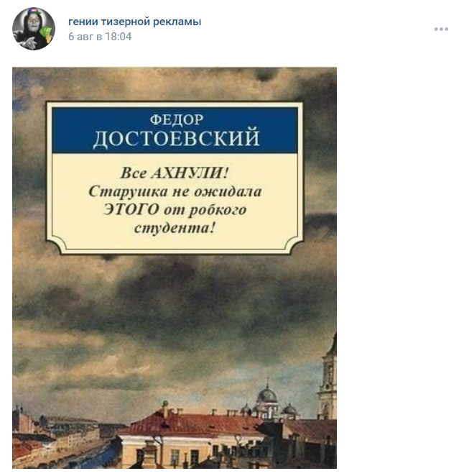Viewport: 464px width, 476px height.
Task: Click the blue ДОСТОЕВСКИЙ banner on the cover
Action: pyautogui.click(x=175, y=130)
